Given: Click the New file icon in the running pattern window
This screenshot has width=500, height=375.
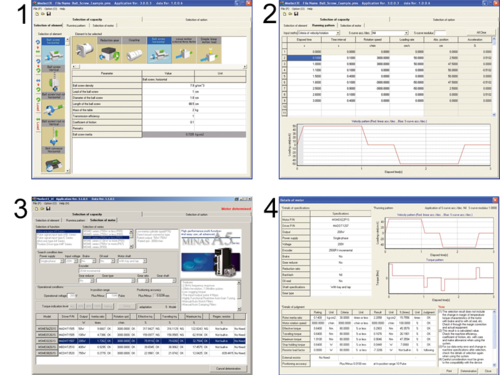Looking at the screenshot, I should 284,14.
